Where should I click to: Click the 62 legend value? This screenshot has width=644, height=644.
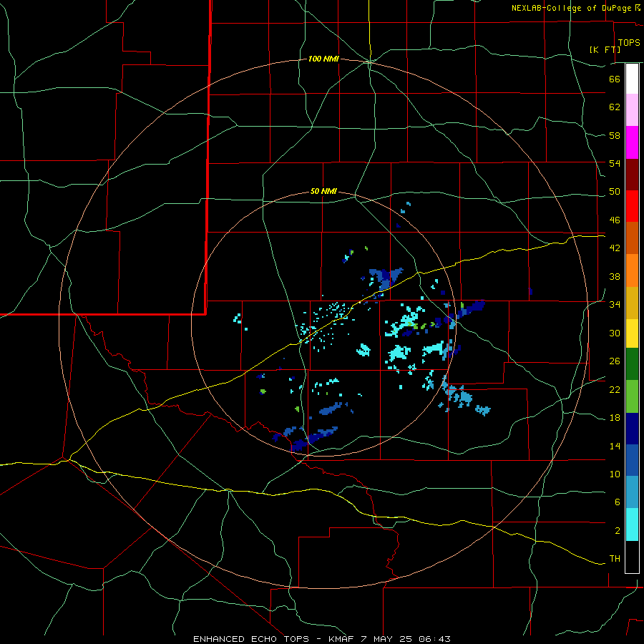615,107
